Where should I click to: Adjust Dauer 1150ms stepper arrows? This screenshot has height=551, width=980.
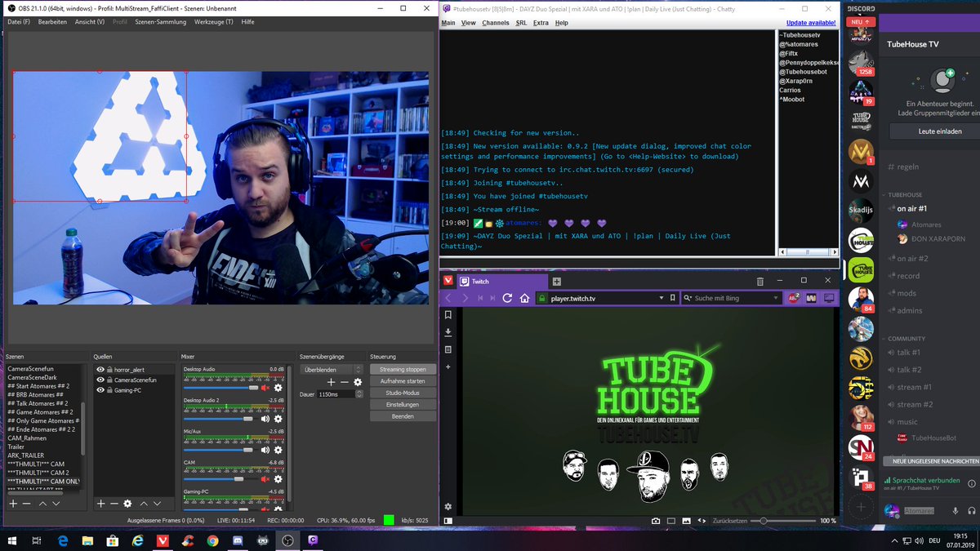tap(359, 393)
